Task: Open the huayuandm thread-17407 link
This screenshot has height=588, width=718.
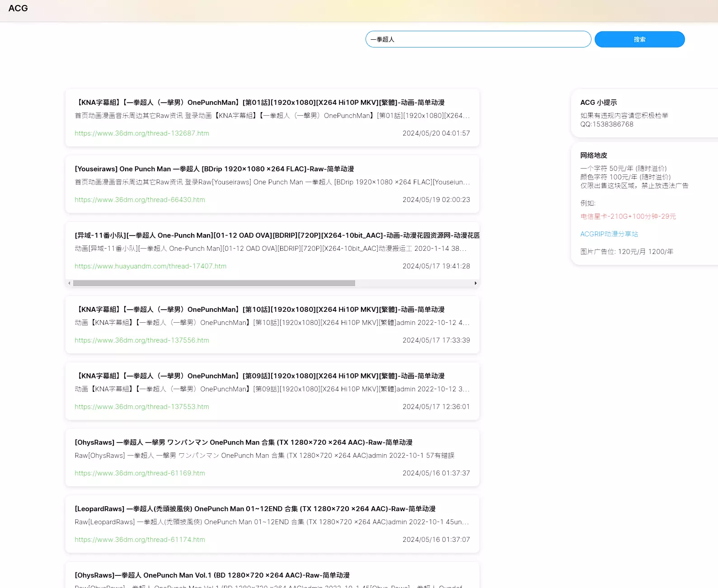Action: [x=150, y=266]
